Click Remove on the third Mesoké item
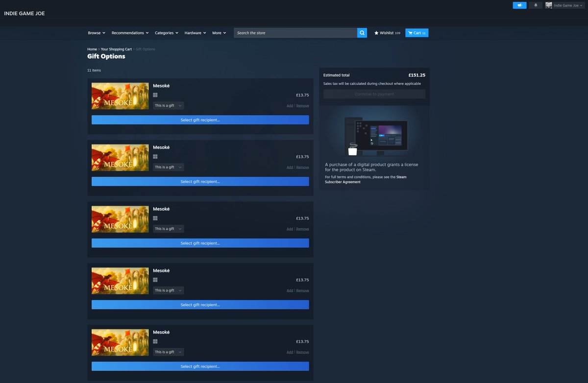This screenshot has height=383, width=588. (302, 229)
